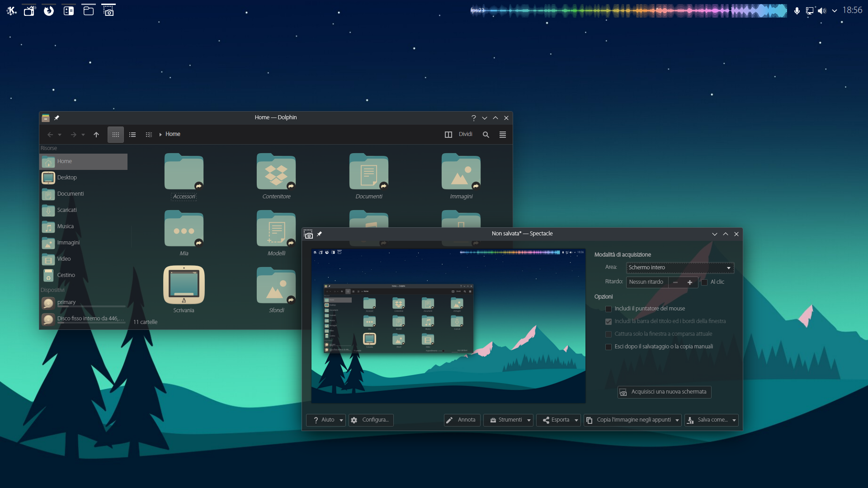Select Scaricati in Dolphin places sidebar

coord(67,210)
